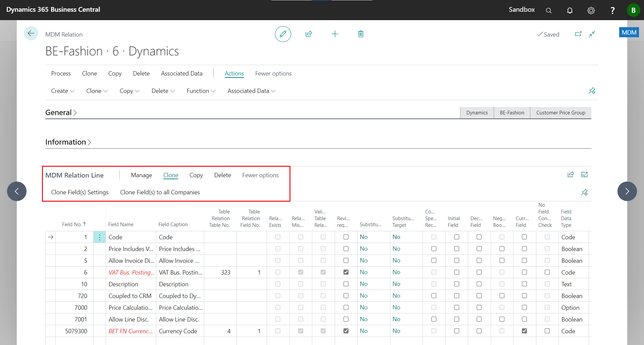Select field number 7000 cell
The image size is (644, 345).
point(74,307)
